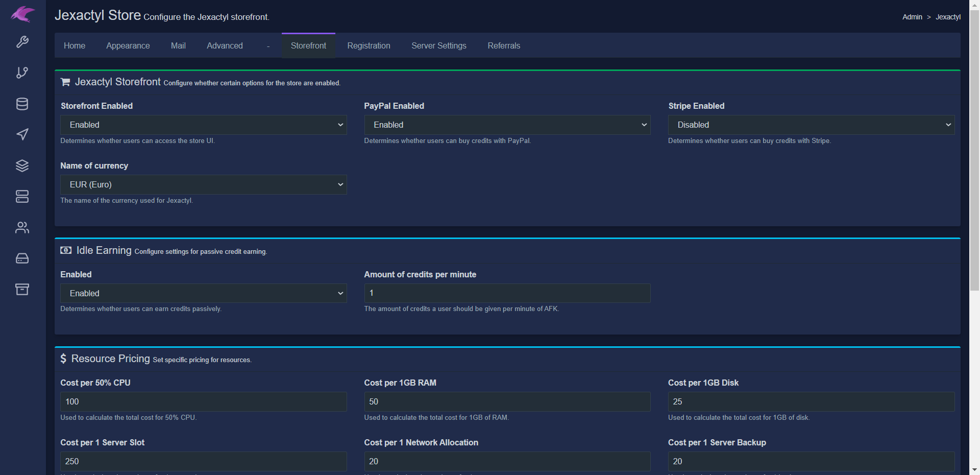The height and width of the screenshot is (475, 980).
Task: Open the Nests layers icon in sidebar
Action: 22,165
